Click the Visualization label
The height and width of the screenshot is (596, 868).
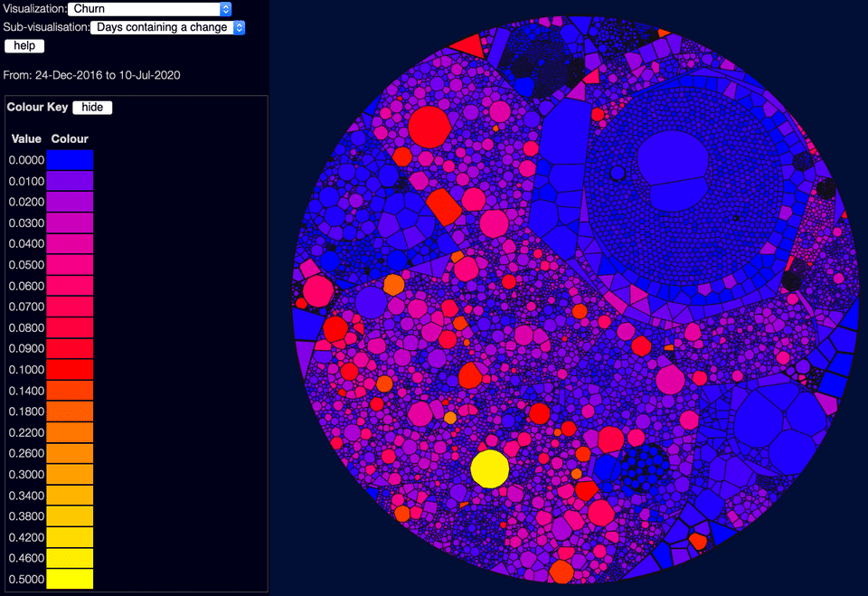pos(35,9)
